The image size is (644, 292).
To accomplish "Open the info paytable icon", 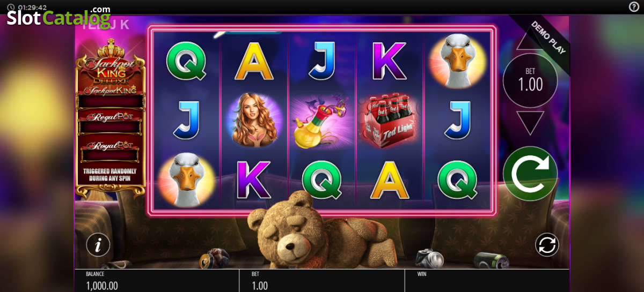I will [98, 245].
